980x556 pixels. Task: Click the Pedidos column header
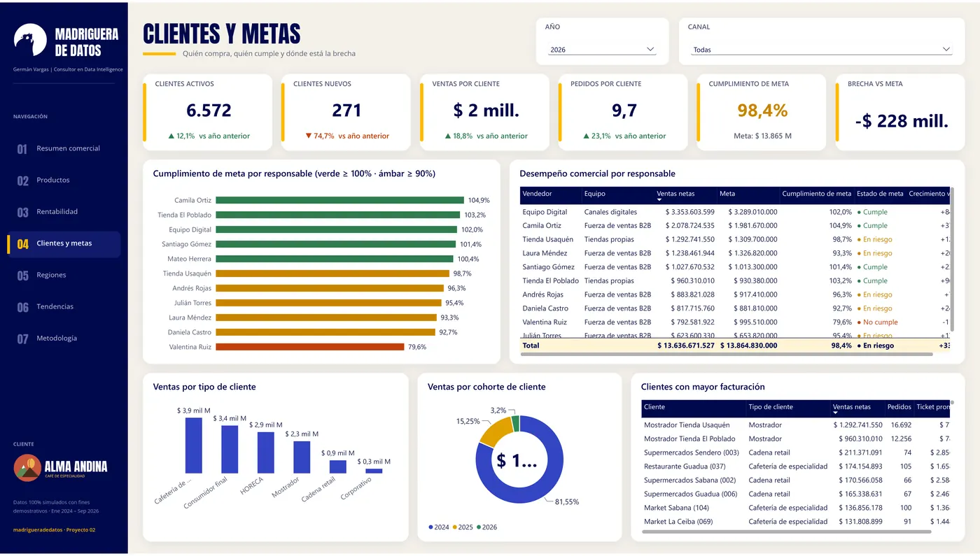pos(899,408)
